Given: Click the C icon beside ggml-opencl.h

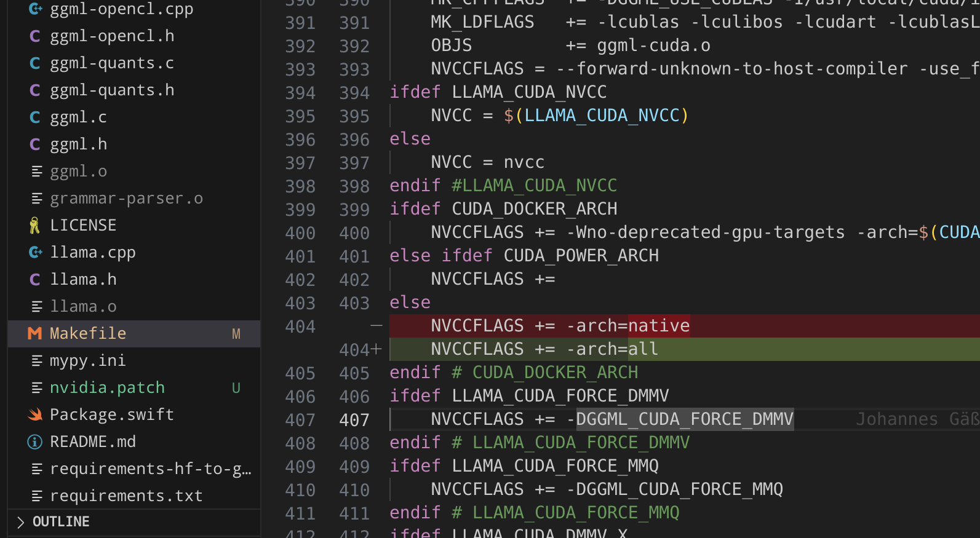Looking at the screenshot, I should 35,36.
